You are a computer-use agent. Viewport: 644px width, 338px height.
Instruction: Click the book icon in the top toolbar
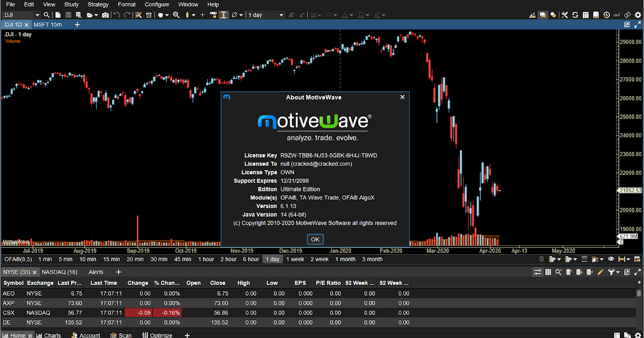pyautogui.click(x=596, y=14)
